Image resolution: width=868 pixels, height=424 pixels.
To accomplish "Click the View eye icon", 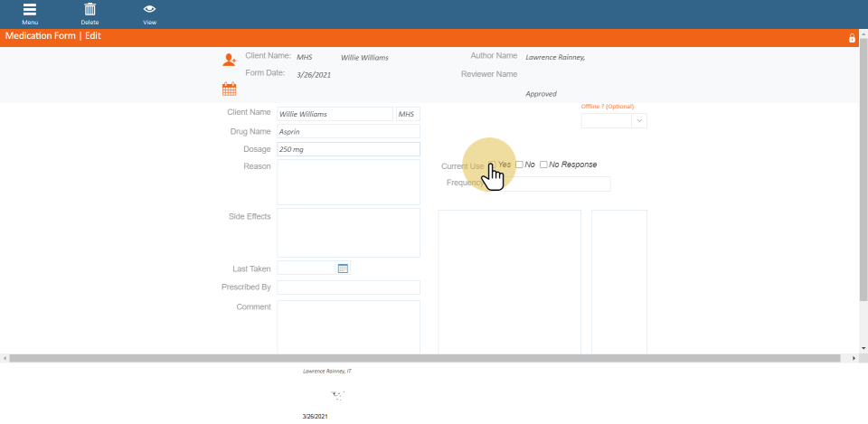I will tap(149, 10).
